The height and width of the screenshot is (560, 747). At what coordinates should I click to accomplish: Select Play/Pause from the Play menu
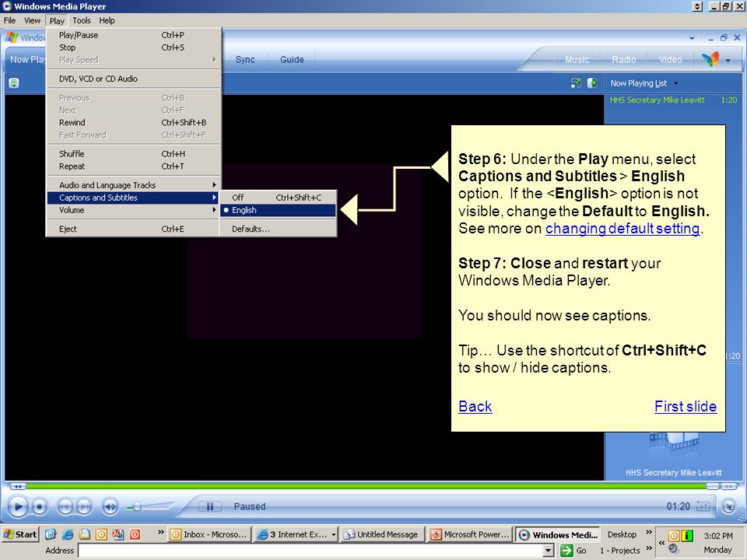click(133, 35)
